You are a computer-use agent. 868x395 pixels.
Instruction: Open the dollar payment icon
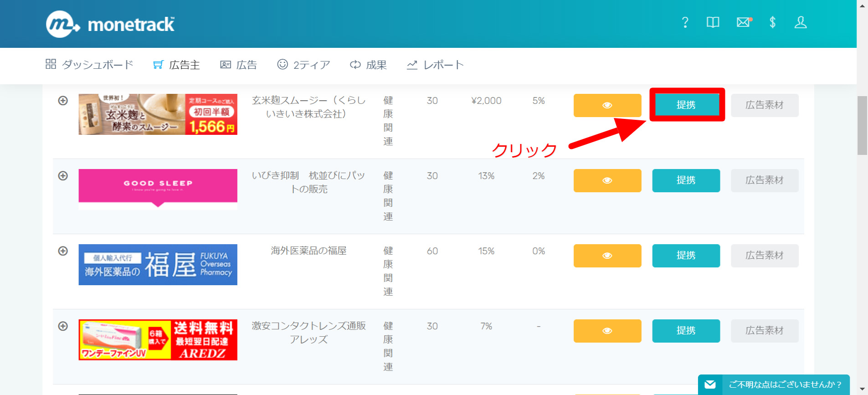coord(772,22)
